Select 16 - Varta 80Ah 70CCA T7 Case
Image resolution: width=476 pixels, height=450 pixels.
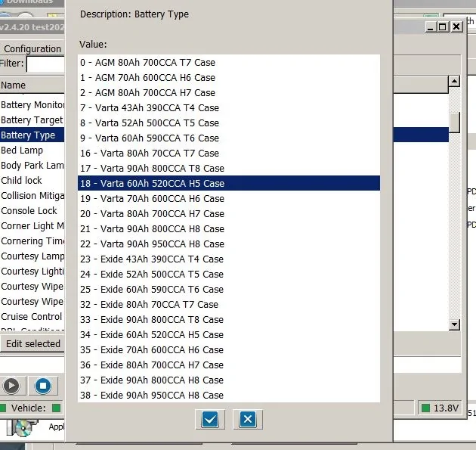[229, 153]
